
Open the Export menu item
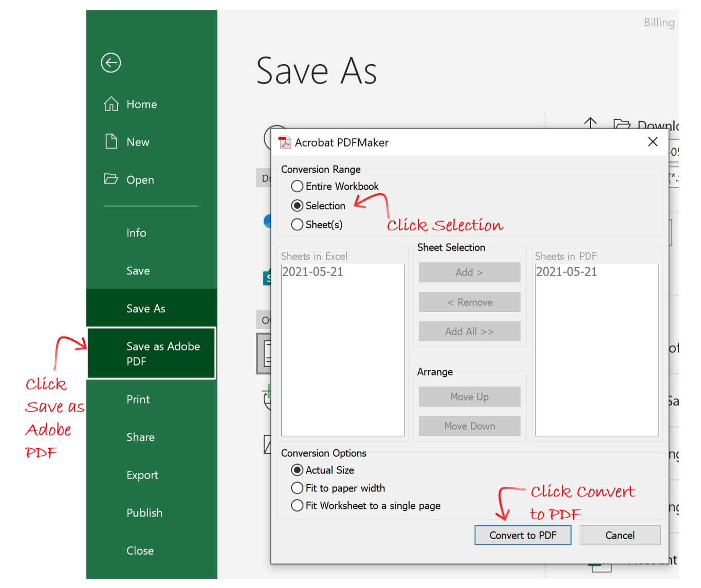142,475
